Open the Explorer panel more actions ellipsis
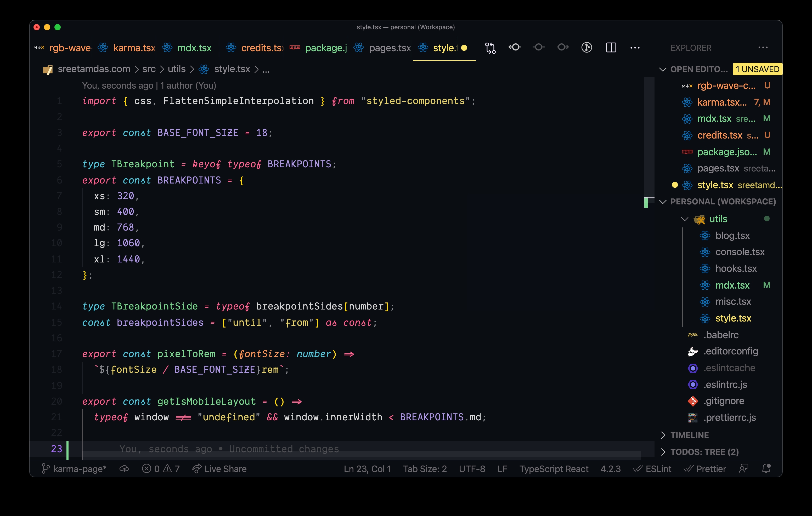812x516 pixels. pyautogui.click(x=763, y=48)
